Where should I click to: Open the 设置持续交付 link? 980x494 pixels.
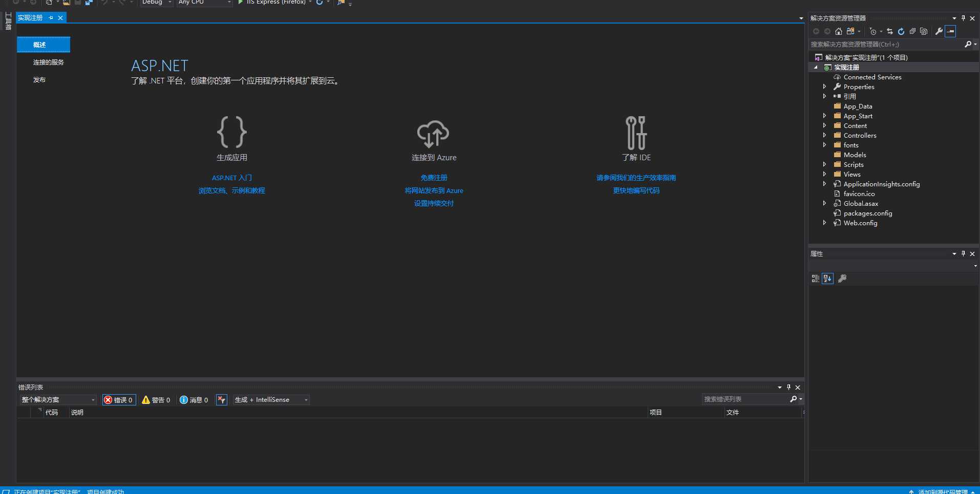tap(434, 203)
